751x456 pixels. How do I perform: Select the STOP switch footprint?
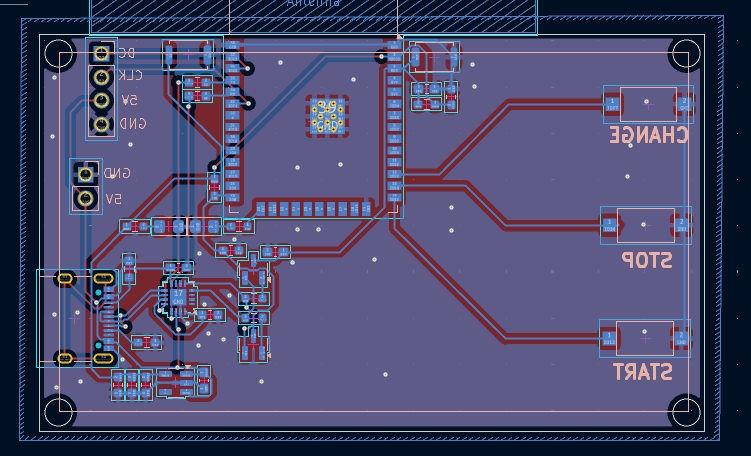[645, 225]
